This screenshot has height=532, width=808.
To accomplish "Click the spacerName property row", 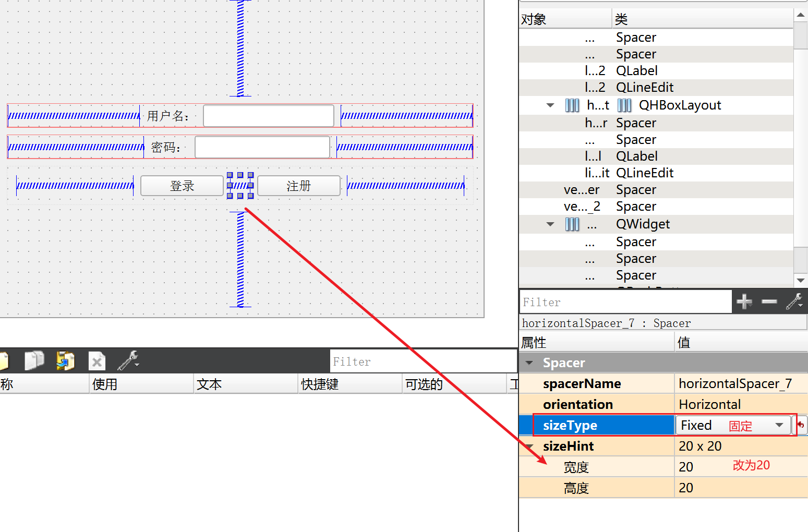I will click(664, 383).
